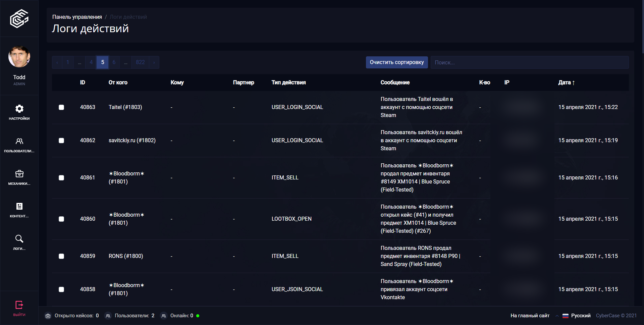Go to page 6 of logs
The height and width of the screenshot is (325, 644).
point(114,62)
